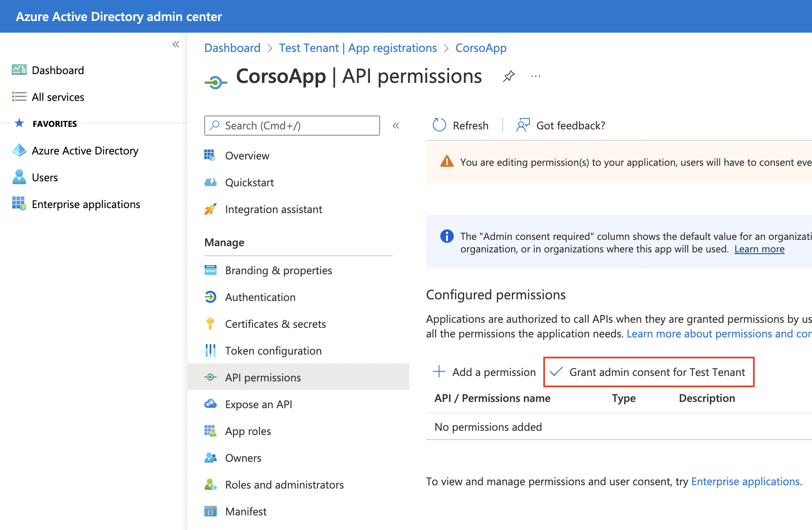The width and height of the screenshot is (812, 530).
Task: Open the Manifest page
Action: click(x=246, y=511)
